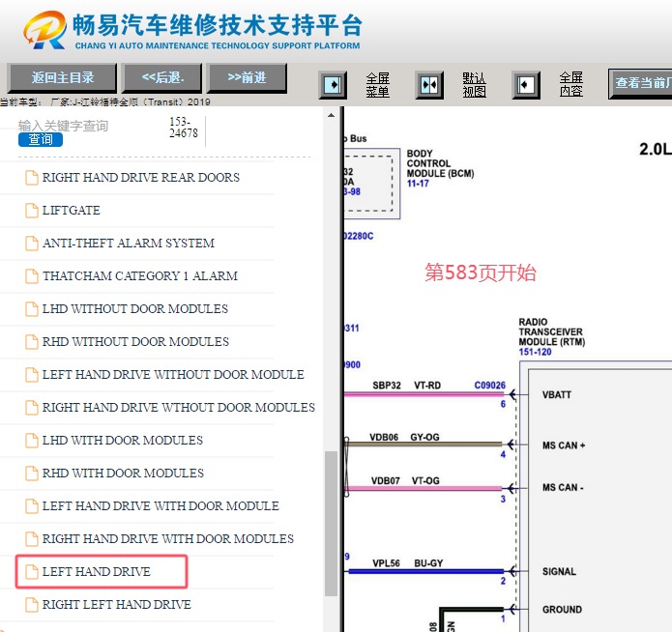Click MS CAN + pin label
This screenshot has width=672, height=632.
564,445
